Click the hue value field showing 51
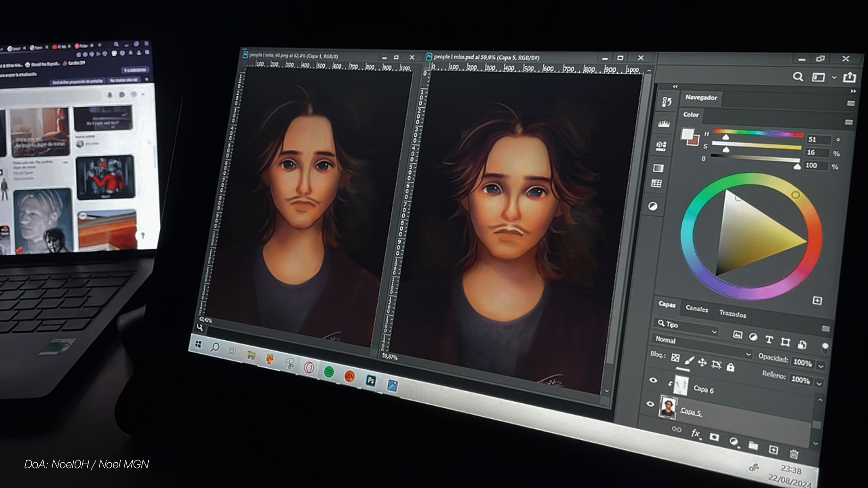 (x=818, y=139)
